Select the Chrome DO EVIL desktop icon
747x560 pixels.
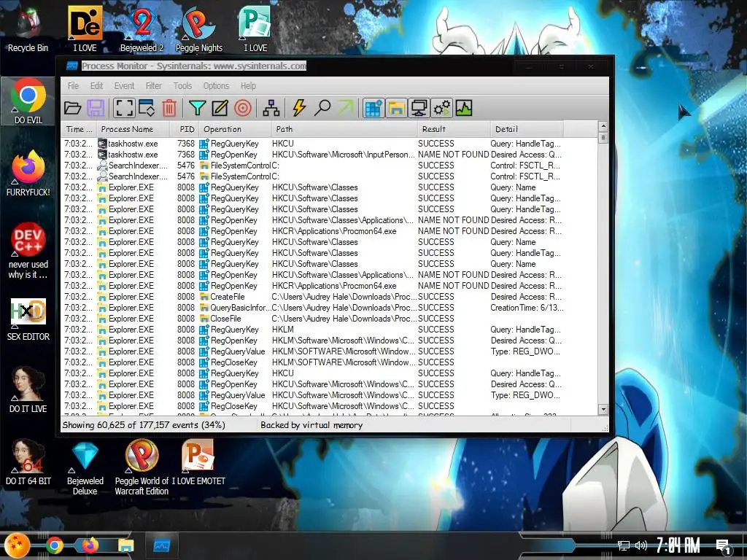coord(28,101)
